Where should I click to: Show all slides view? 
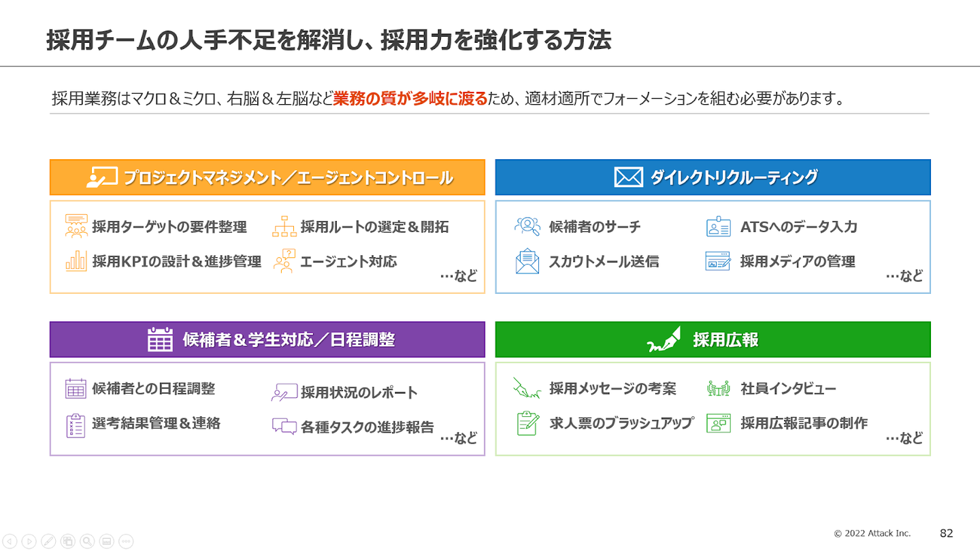(x=67, y=541)
